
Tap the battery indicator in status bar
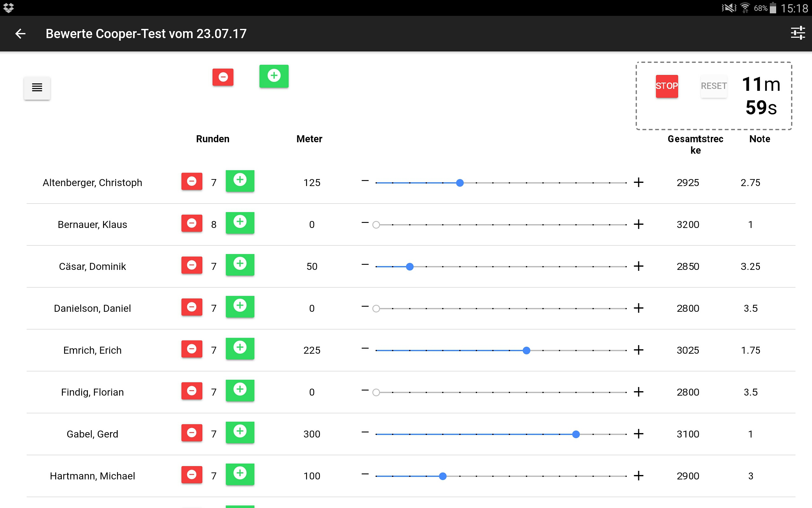tap(773, 8)
